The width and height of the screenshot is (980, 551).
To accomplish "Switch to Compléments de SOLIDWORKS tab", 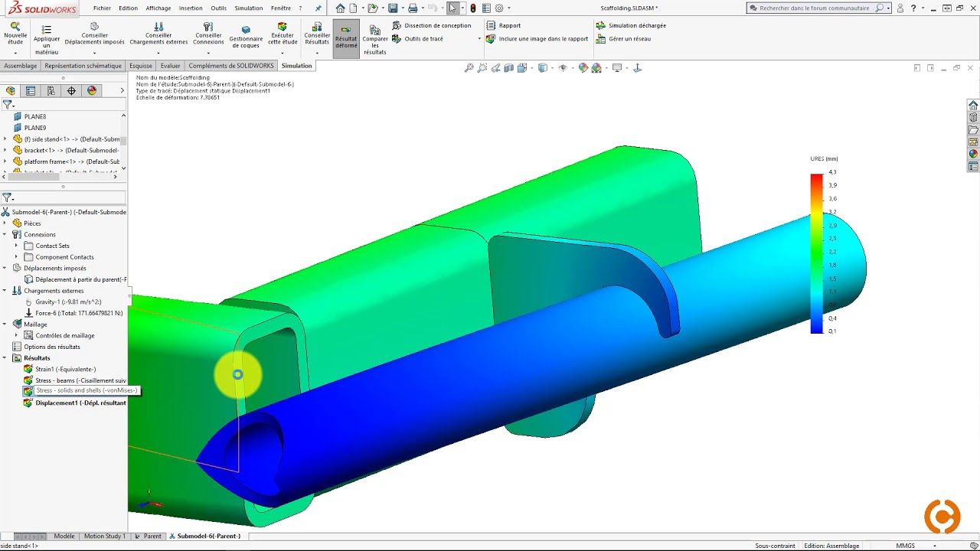I will point(231,66).
